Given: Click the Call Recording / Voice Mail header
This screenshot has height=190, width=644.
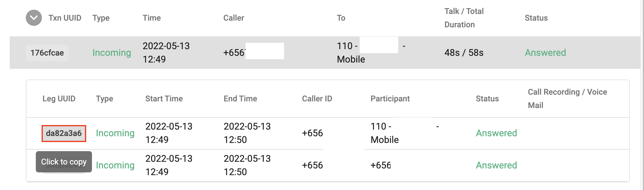Looking at the screenshot, I should [568, 99].
